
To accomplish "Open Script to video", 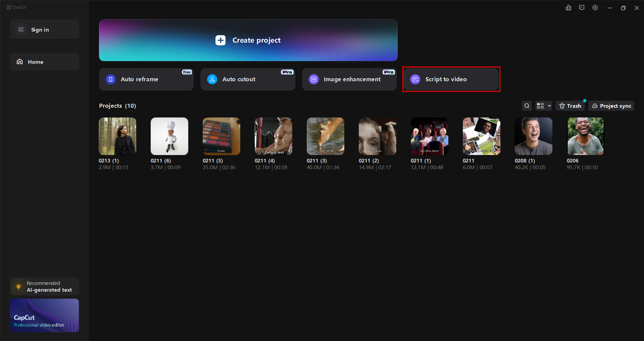I will (x=451, y=80).
